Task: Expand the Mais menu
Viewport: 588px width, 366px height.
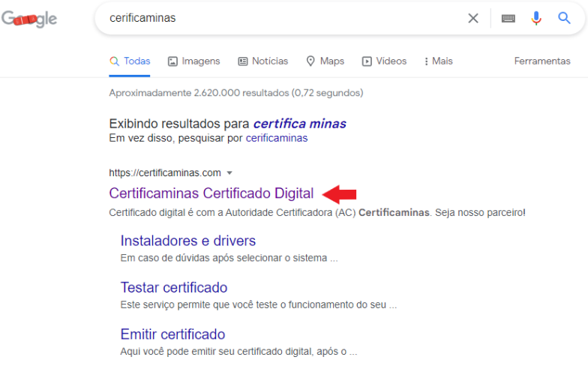Action: pyautogui.click(x=438, y=61)
